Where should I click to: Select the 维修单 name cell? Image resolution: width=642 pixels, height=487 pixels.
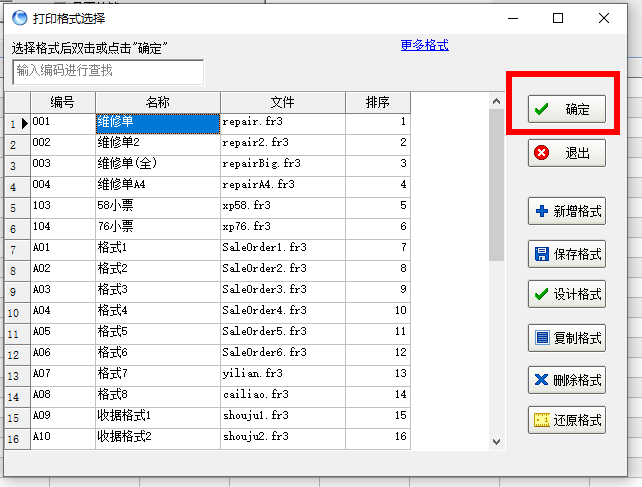click(x=158, y=124)
